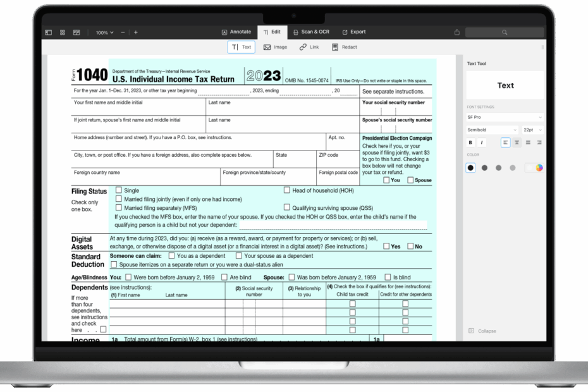
Task: Open the Scan & OCR tab
Action: tap(311, 31)
